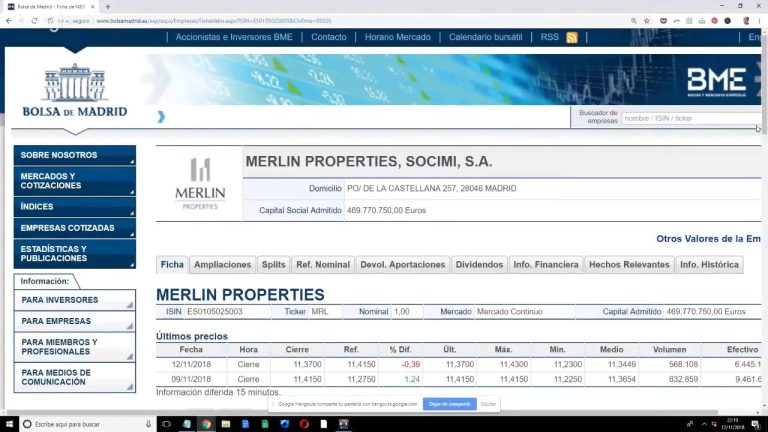Expand MERCADOS Y COTIZACIONES menu
The image size is (768, 432).
pos(75,181)
